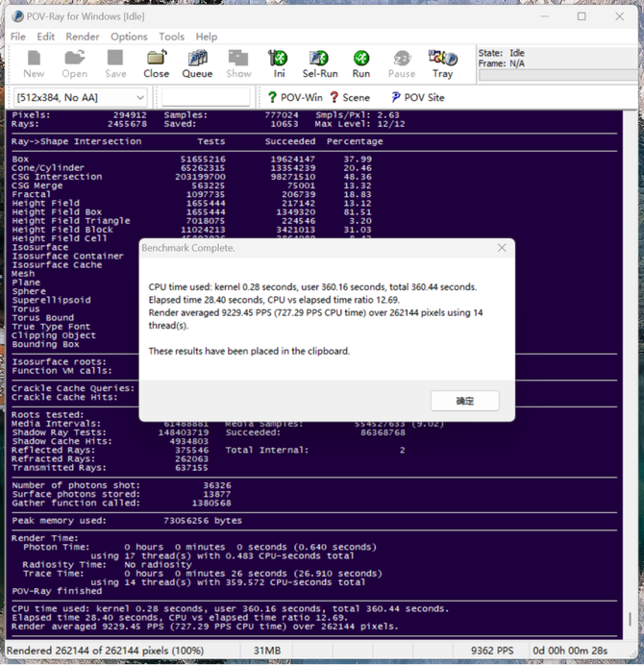Click the Save toolbar icon
644x665 pixels.
coord(115,64)
